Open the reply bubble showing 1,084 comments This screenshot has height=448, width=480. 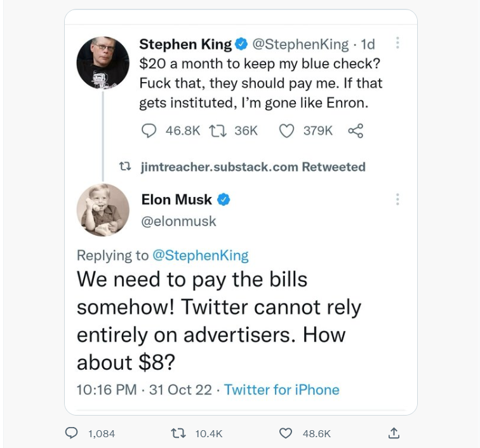click(x=71, y=433)
